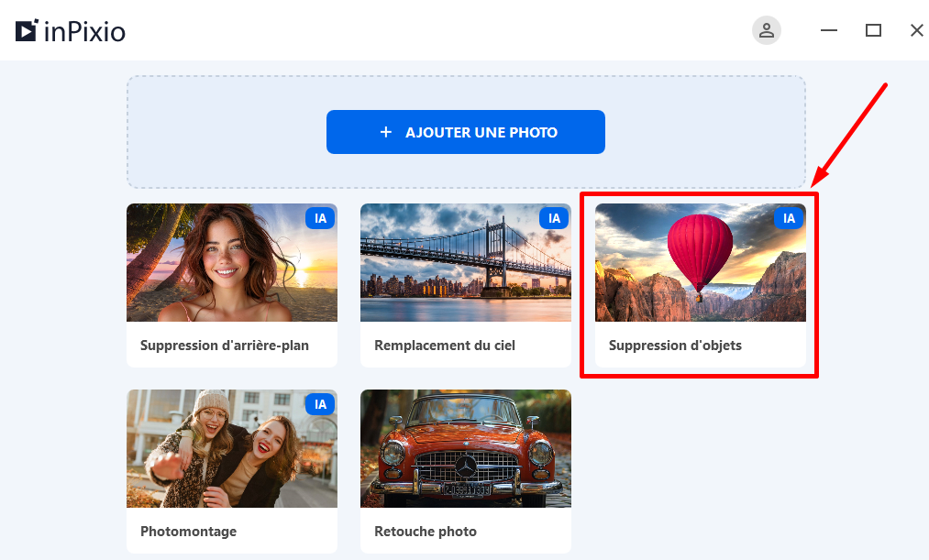Click the red vintage car thumbnail
929x560 pixels.
pos(465,448)
